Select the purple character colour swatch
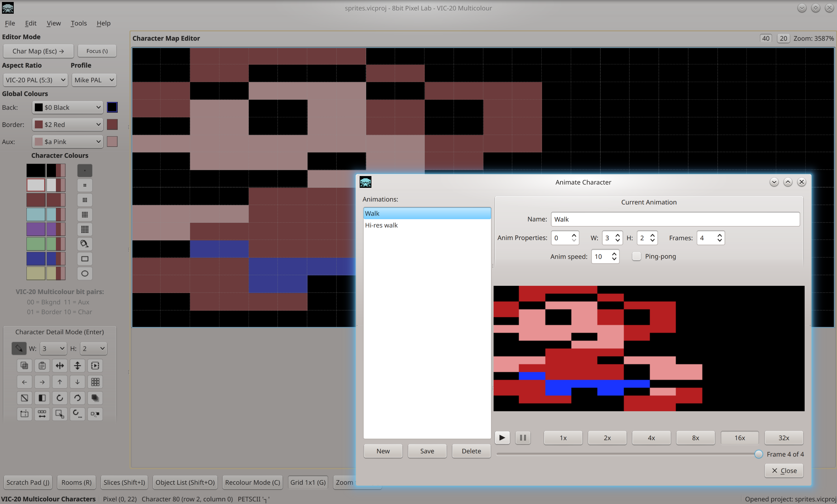Screen dimensions: 837x504 point(36,229)
